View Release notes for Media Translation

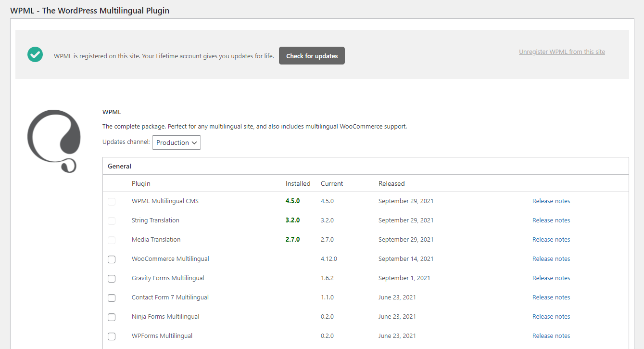[x=551, y=240]
